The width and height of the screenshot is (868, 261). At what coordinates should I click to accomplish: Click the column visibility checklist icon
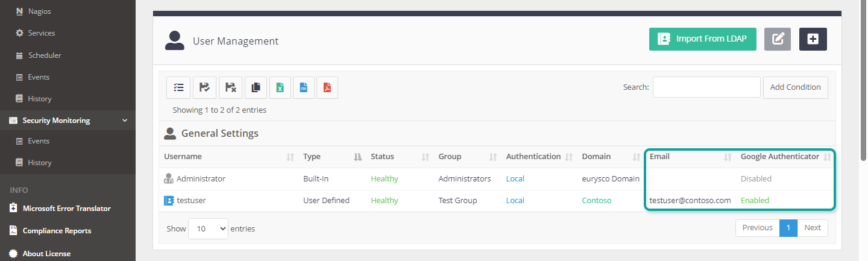click(178, 87)
